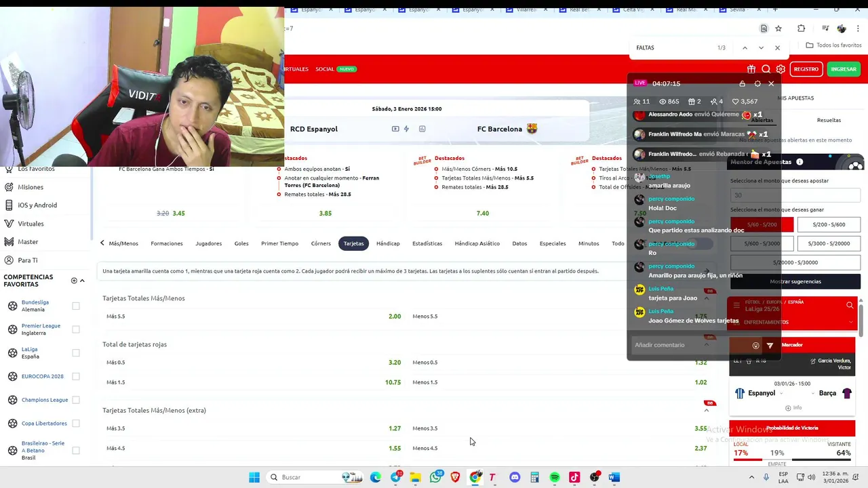Open the gift promotions icon
The image size is (868, 488).
(751, 69)
